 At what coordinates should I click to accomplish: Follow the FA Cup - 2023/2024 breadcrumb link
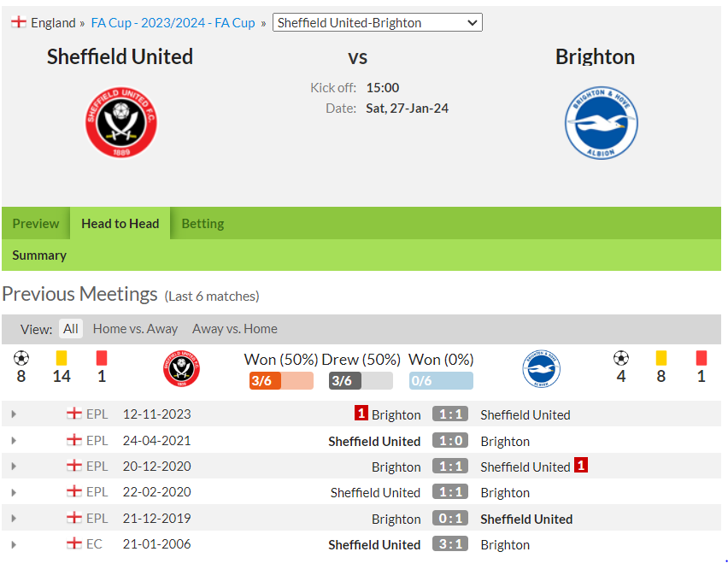173,23
